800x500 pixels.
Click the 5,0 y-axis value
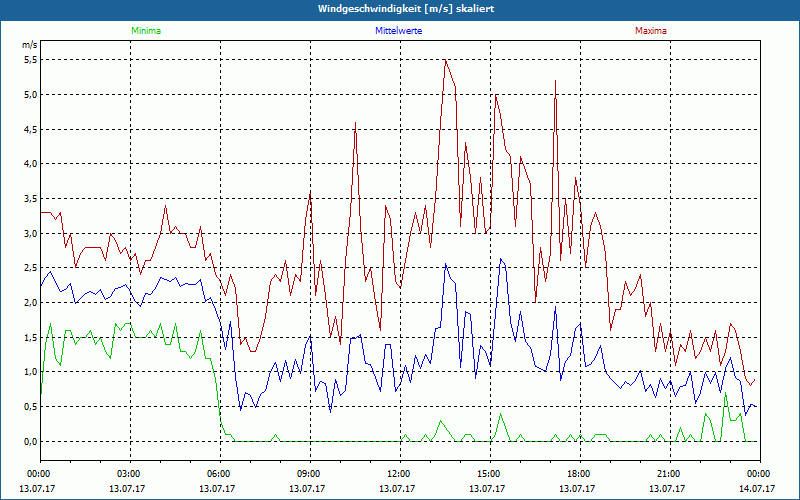point(31,94)
